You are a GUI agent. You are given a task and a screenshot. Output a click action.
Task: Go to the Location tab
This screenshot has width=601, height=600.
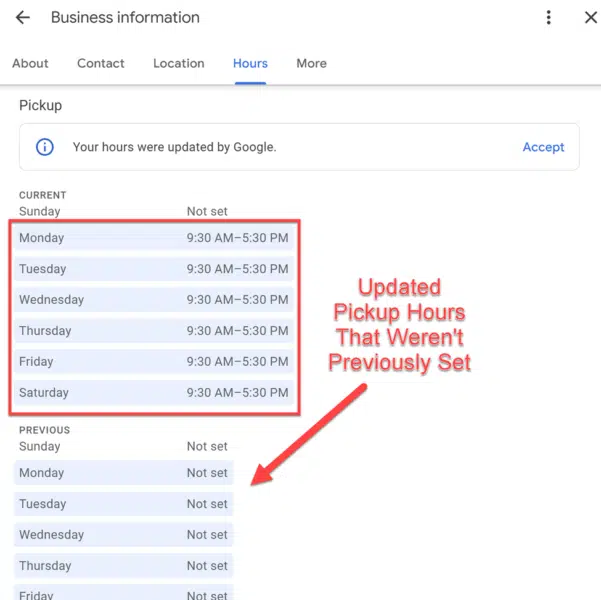click(x=179, y=63)
